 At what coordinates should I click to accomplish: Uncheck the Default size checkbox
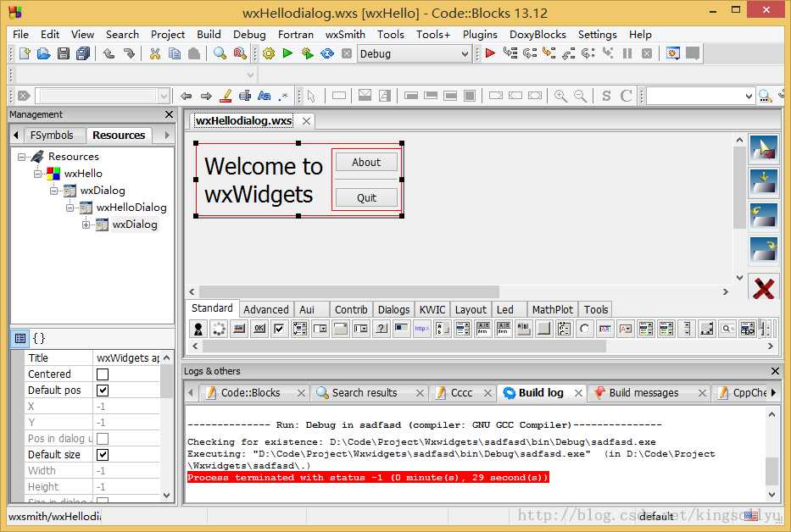[x=103, y=455]
